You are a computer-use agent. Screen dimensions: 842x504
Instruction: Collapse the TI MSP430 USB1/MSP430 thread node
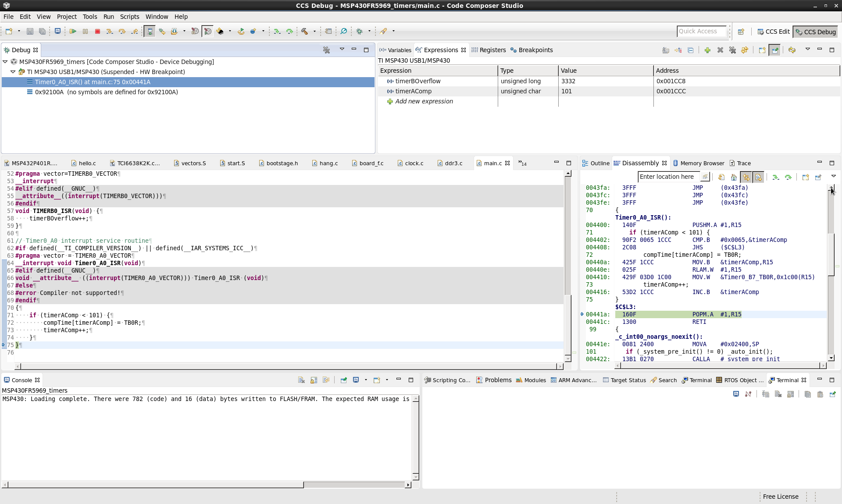[13, 72]
